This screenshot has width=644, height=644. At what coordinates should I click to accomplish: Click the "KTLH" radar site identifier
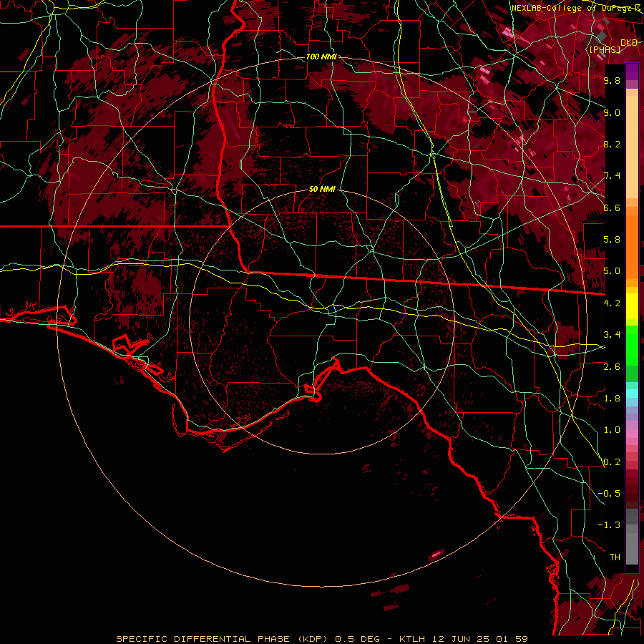click(x=413, y=639)
